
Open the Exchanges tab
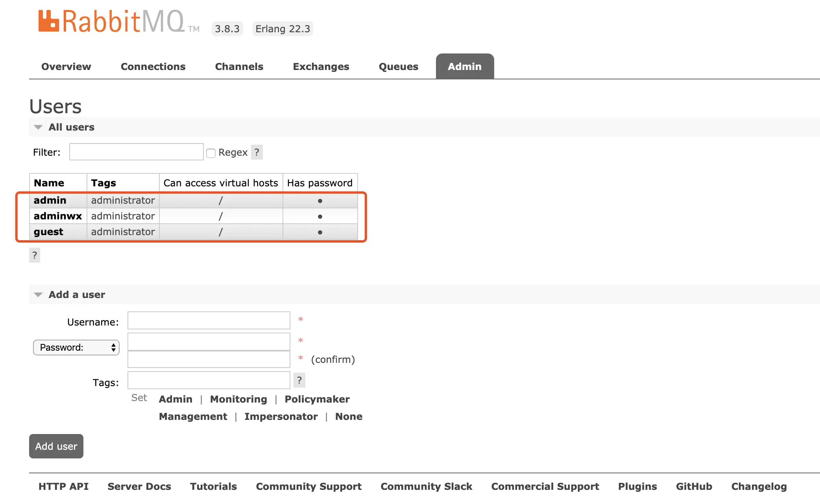(321, 67)
